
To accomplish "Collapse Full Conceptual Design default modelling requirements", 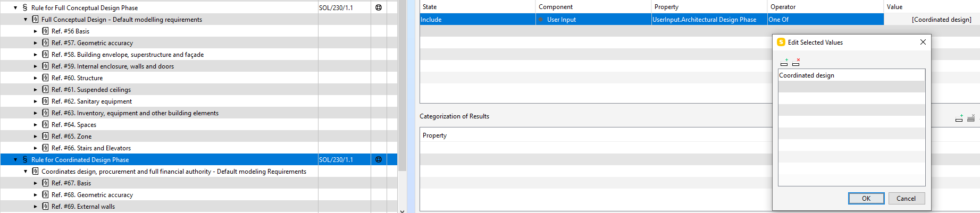I will tap(26, 20).
